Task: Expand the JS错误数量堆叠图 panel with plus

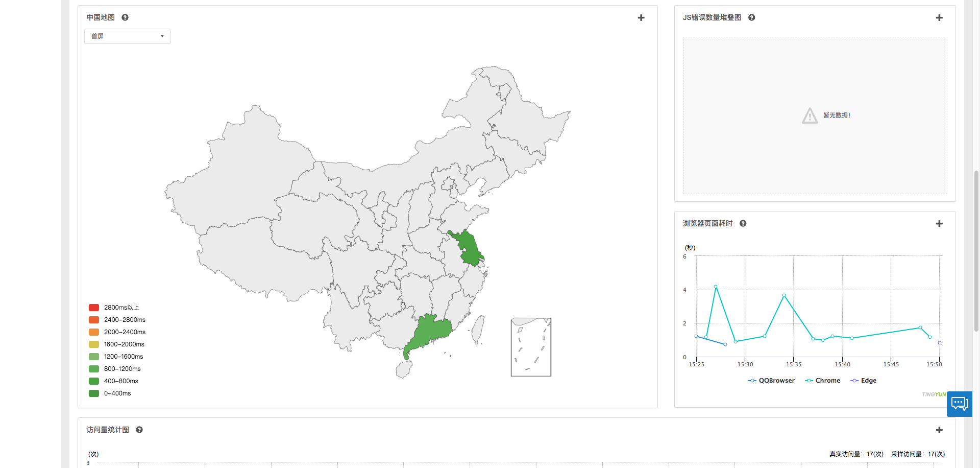Action: 939,18
